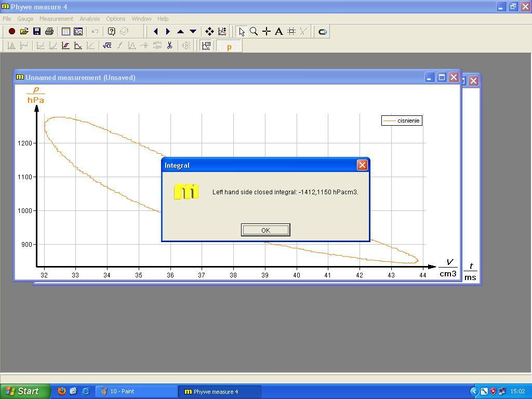Click the V/cm3 x-axis label

coord(448,268)
